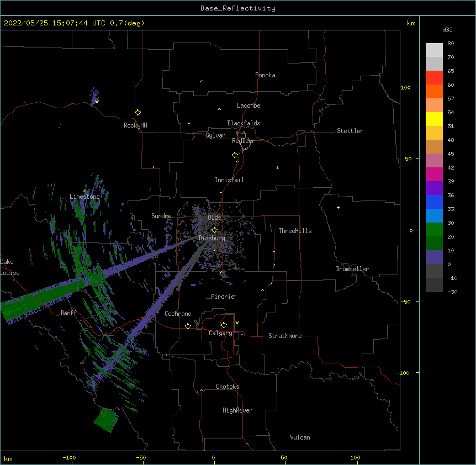The height and width of the screenshot is (465, 476).
Task: Click the dBZ legend heading
Action: 447,30
